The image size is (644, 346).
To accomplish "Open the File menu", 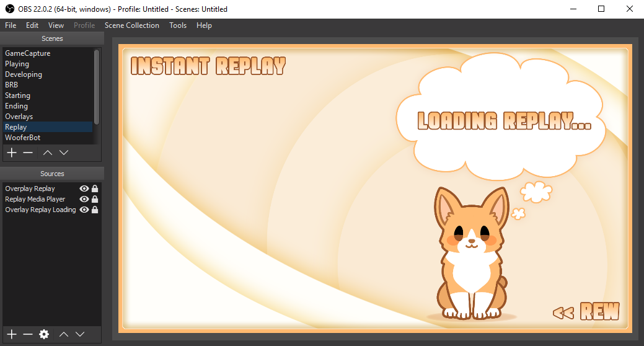I will [11, 25].
